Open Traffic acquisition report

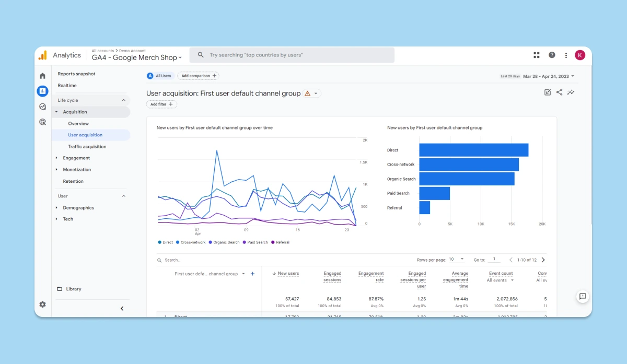(87, 147)
